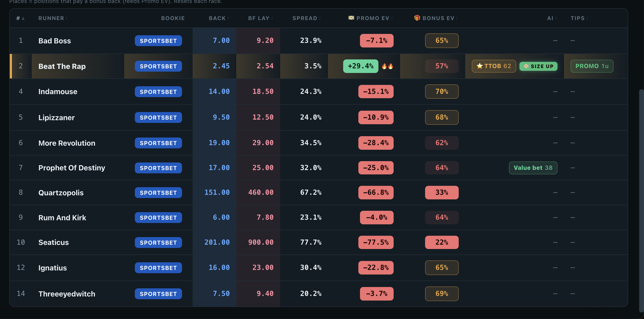The image size is (644, 319).
Task: Click Sportsbet bookie badge for Bad Boss
Action: pyautogui.click(x=158, y=41)
